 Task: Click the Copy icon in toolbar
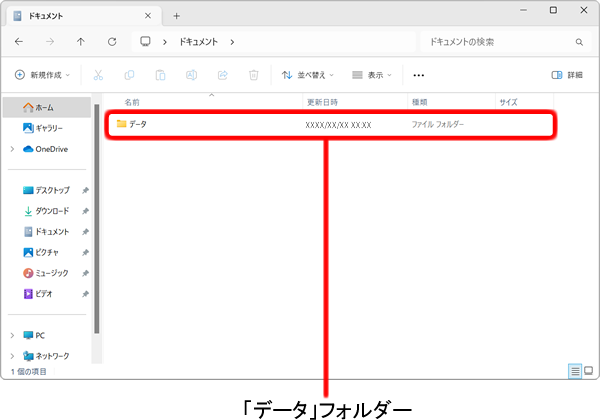[129, 75]
